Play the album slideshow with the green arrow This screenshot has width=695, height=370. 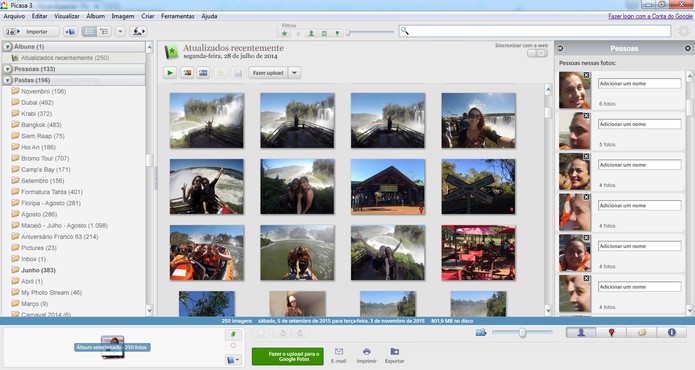170,73
